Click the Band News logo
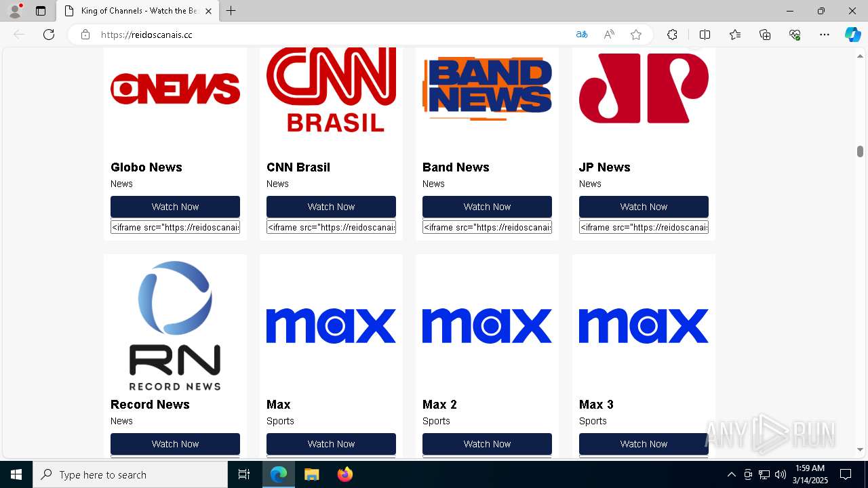This screenshot has height=488, width=868. click(487, 89)
